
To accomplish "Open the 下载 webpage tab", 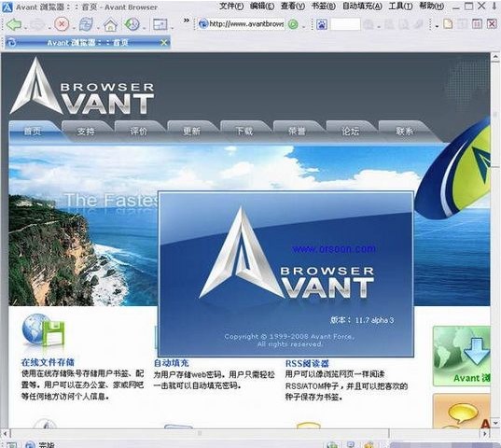I will 244,131.
